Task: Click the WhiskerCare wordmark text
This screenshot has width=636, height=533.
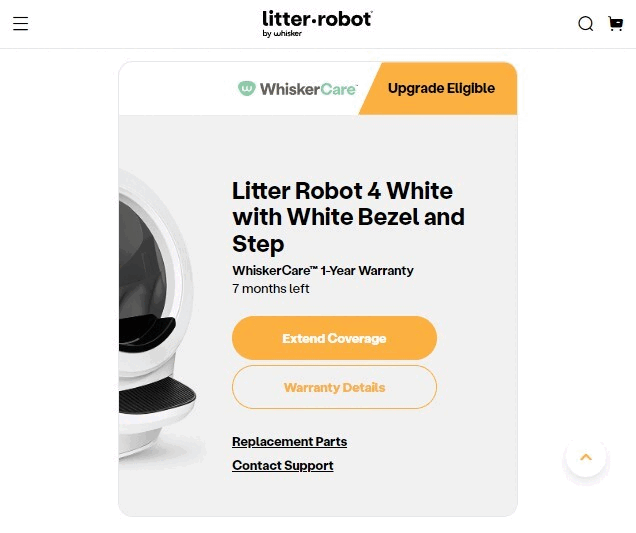Action: 302,89
